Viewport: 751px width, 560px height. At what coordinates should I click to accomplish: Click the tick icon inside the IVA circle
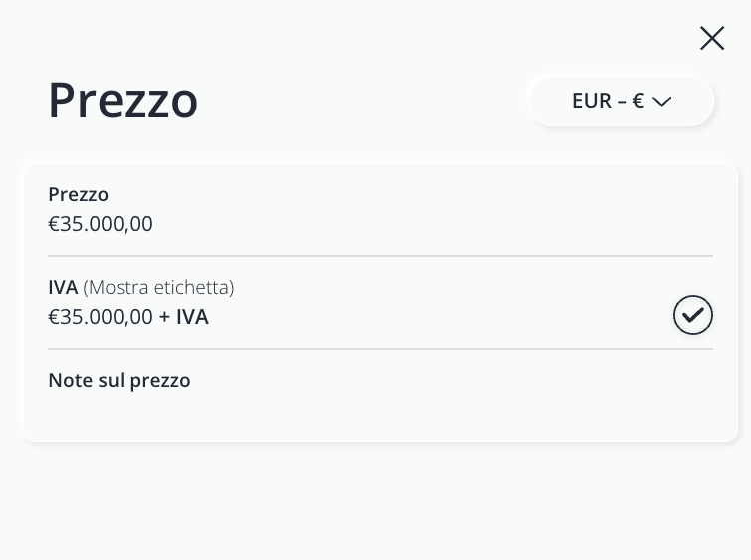pyautogui.click(x=693, y=315)
